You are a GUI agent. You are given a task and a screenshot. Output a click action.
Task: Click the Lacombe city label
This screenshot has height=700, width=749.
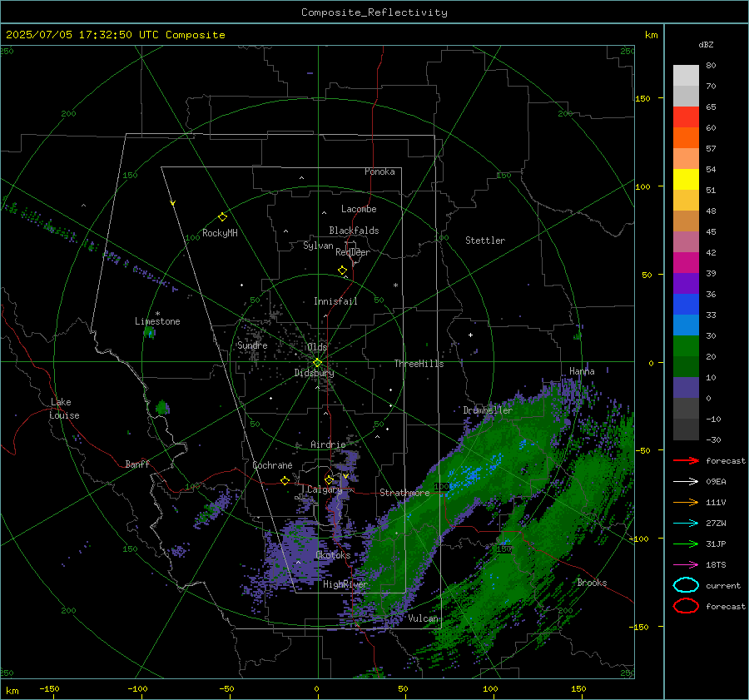pyautogui.click(x=359, y=209)
